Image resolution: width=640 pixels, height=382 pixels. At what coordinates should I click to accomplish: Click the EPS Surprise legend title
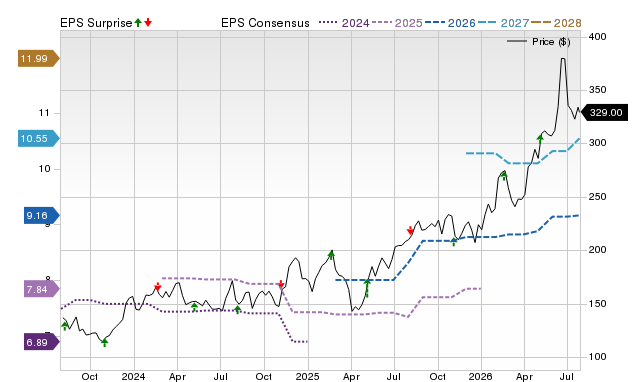(96, 23)
